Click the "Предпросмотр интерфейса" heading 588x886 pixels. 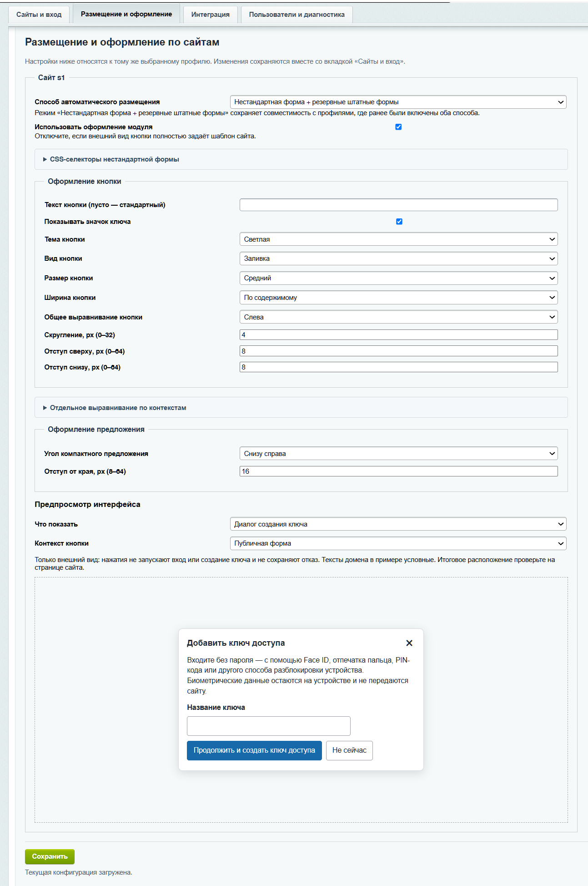click(87, 504)
